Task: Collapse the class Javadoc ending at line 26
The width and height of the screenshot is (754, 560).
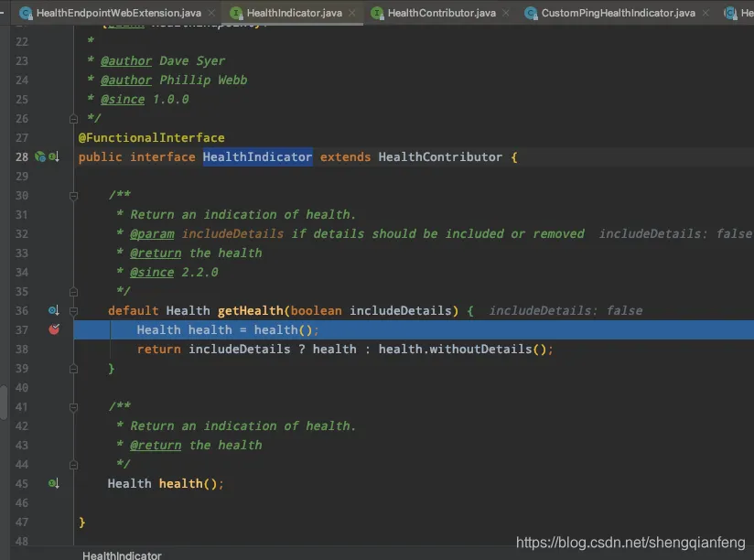Action: coord(73,119)
